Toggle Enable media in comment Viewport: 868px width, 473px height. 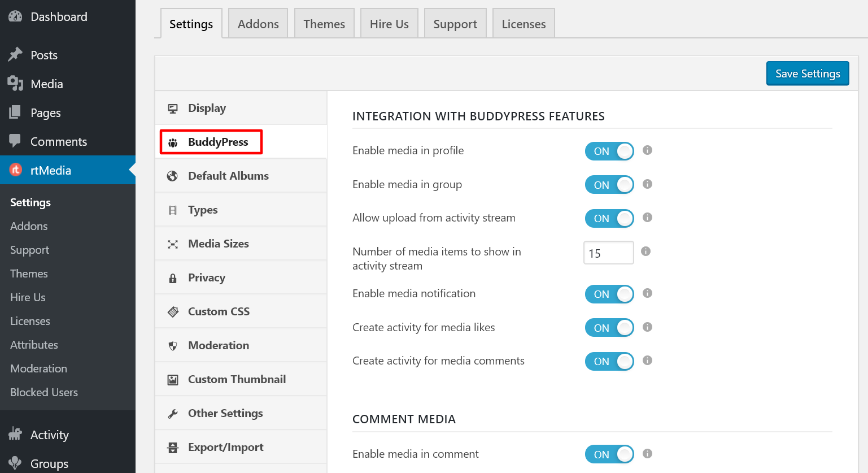point(609,454)
